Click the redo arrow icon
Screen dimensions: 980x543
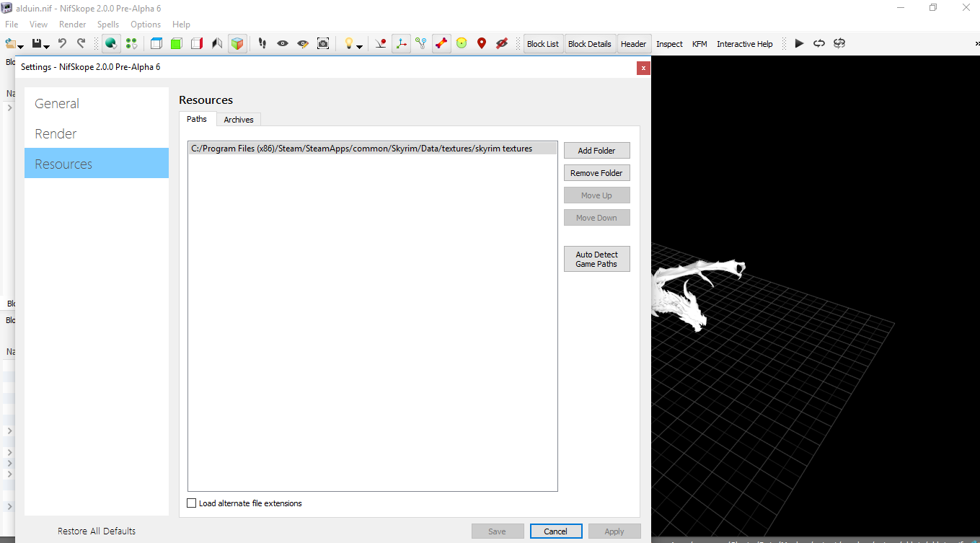(x=81, y=44)
